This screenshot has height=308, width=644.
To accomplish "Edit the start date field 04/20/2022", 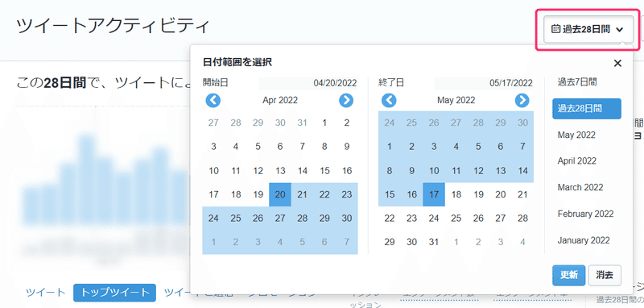I will [x=308, y=83].
